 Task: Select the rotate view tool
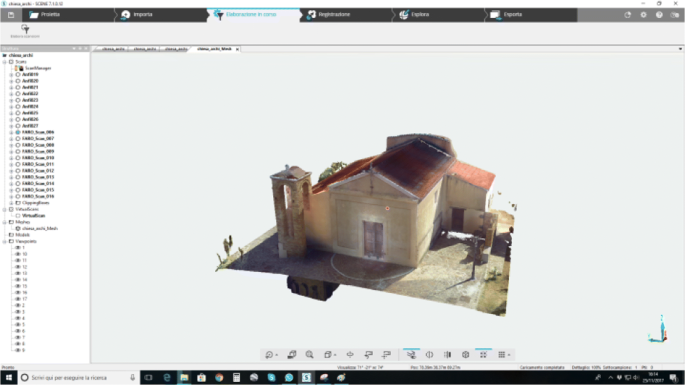pos(269,355)
